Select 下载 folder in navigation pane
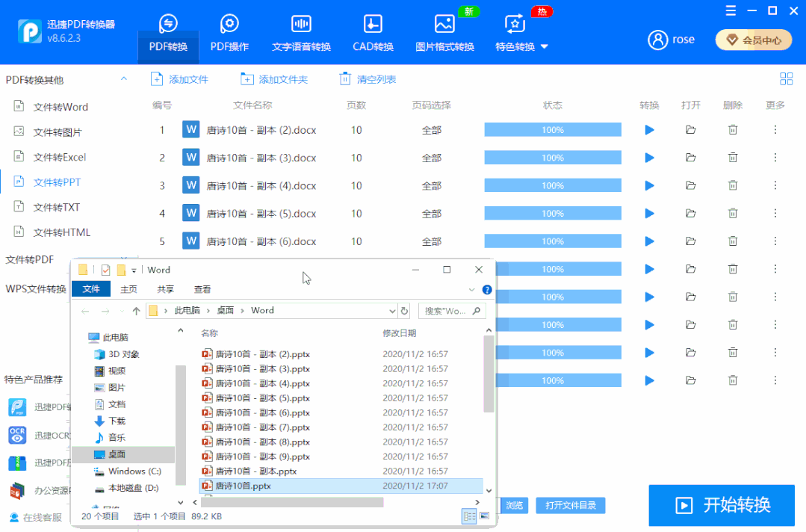806x532 pixels. (x=111, y=421)
